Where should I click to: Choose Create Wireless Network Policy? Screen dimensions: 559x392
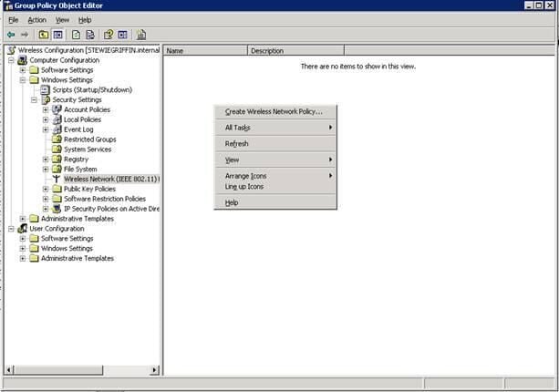coord(275,112)
